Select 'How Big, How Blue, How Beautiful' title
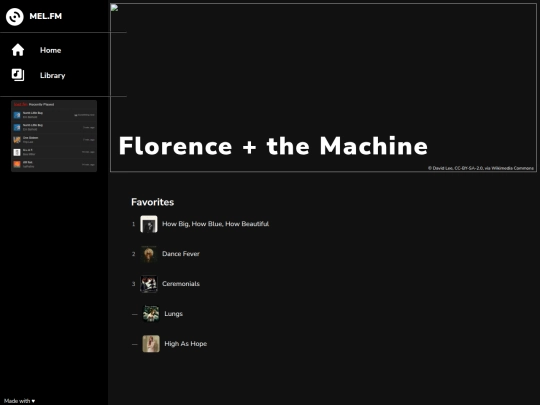Viewport: 540px width, 405px height. tap(216, 224)
